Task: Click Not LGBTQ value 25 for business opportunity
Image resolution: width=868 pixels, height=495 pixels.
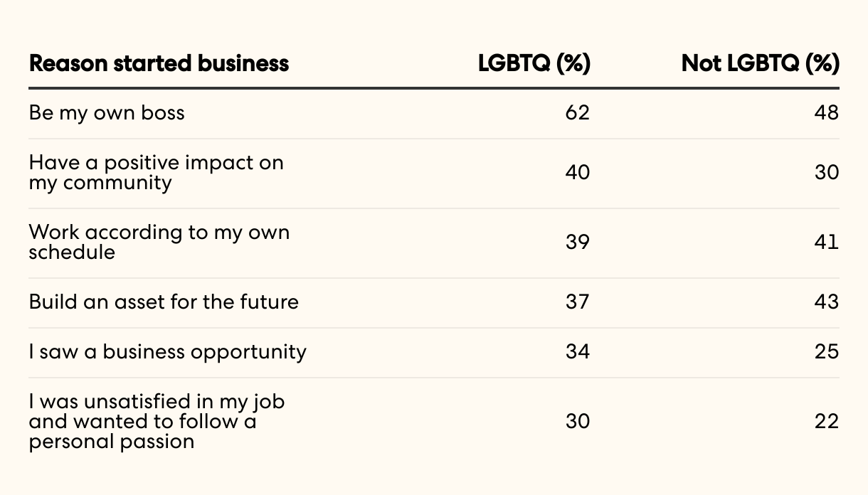Action: (827, 352)
